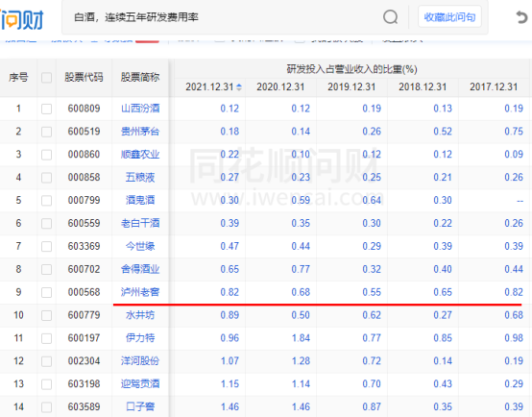Check the box for row 000860
Screen dimensions: 532x417
pos(46,155)
